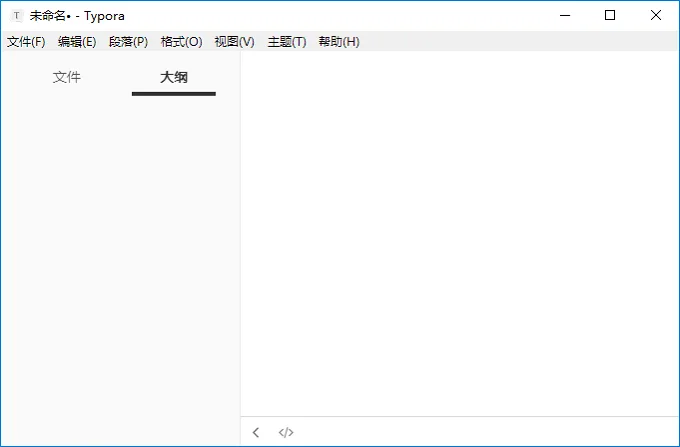The width and height of the screenshot is (680, 447).
Task: Open the 编辑(E) menu
Action: point(77,42)
